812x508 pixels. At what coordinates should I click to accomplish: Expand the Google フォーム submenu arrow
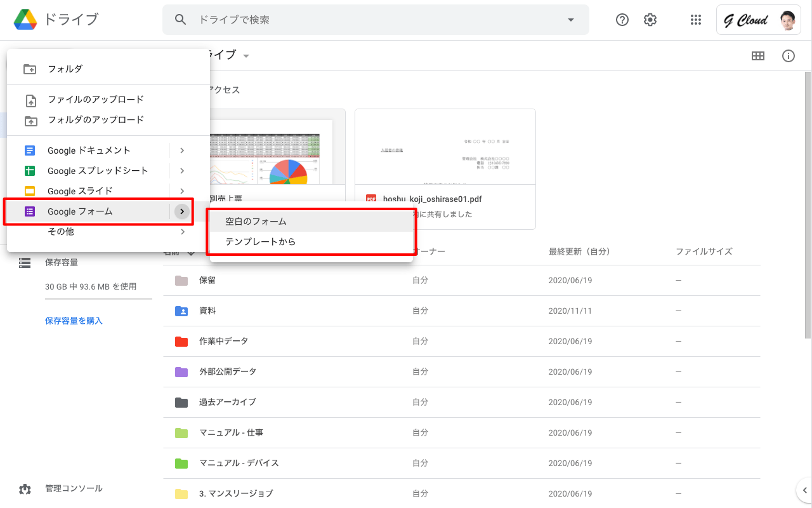tap(182, 211)
